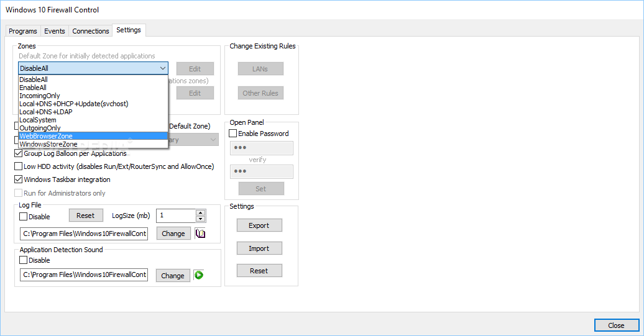The height and width of the screenshot is (336, 644).
Task: Check Disable under Log File
Action: 24,217
